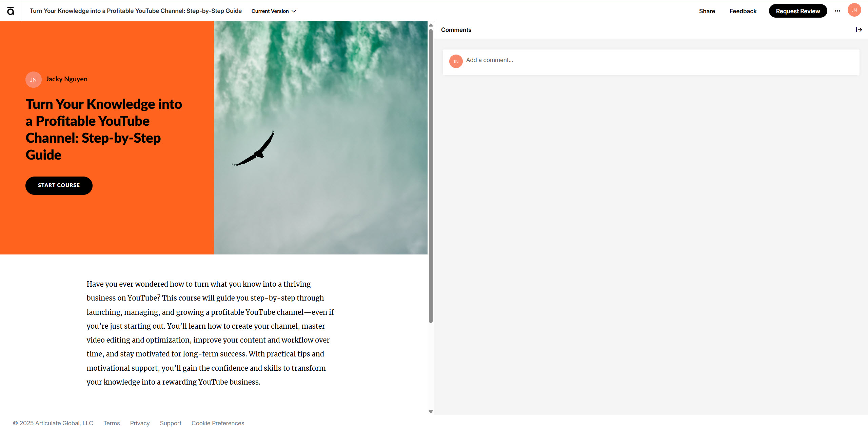Open Cookie Preferences link
The height and width of the screenshot is (431, 868).
pos(218,423)
